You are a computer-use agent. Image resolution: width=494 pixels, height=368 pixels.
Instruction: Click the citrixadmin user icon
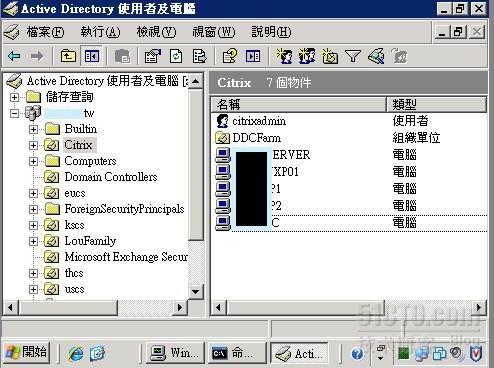(x=222, y=121)
